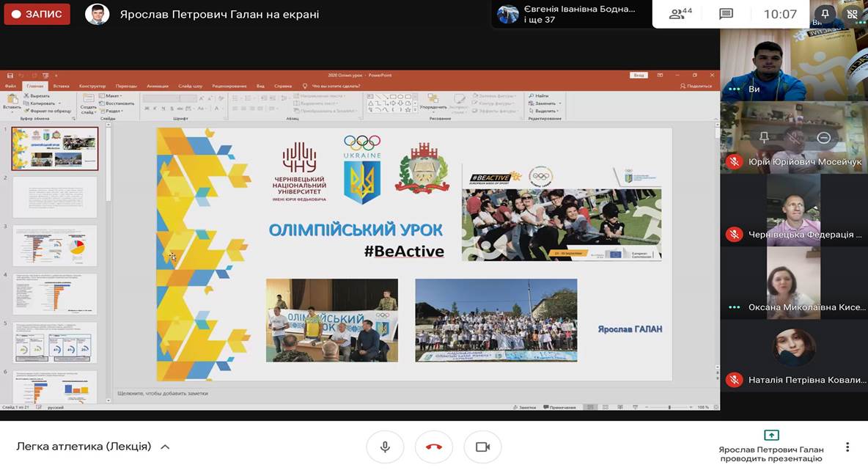Click Євгенія Іванівна Бодна... speaker notification
This screenshot has height=473, width=868.
click(x=570, y=14)
